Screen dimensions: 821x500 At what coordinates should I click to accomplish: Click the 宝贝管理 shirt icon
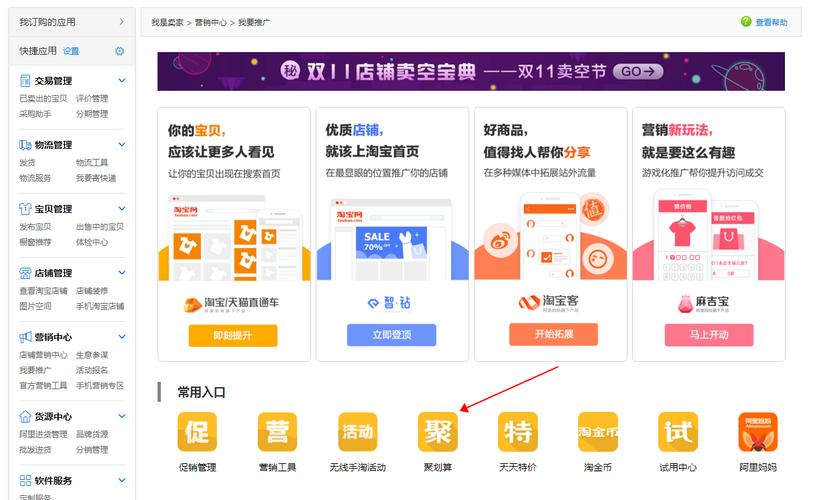[x=25, y=209]
